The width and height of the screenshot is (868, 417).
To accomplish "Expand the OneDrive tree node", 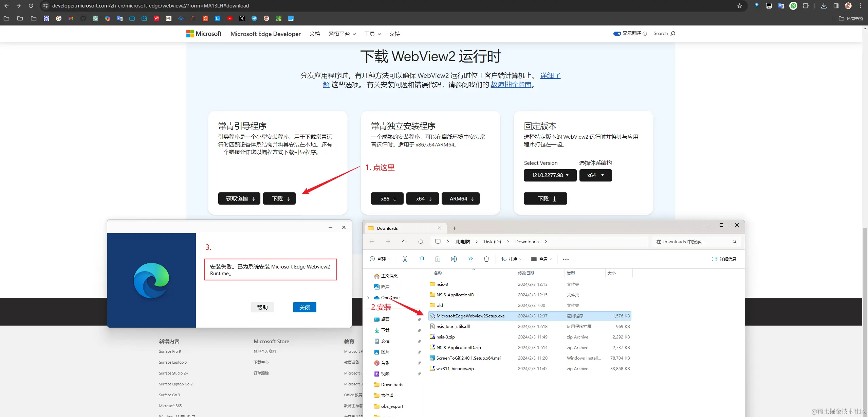I will point(368,298).
